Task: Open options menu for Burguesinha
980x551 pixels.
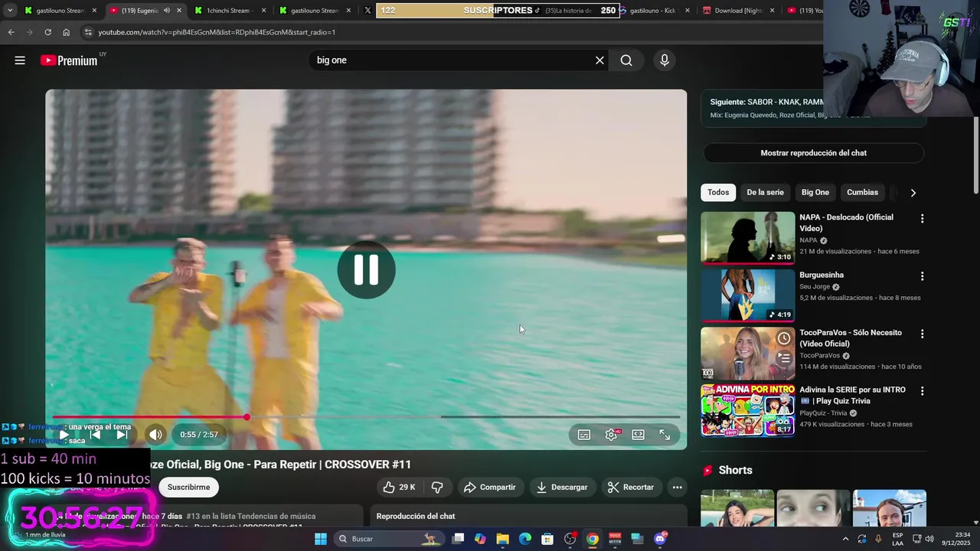Action: pyautogui.click(x=922, y=276)
